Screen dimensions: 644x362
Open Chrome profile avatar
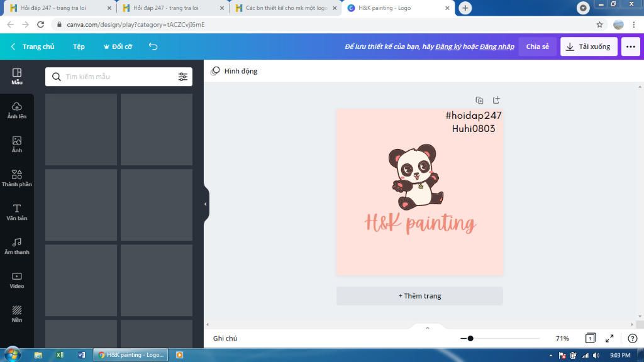click(618, 25)
